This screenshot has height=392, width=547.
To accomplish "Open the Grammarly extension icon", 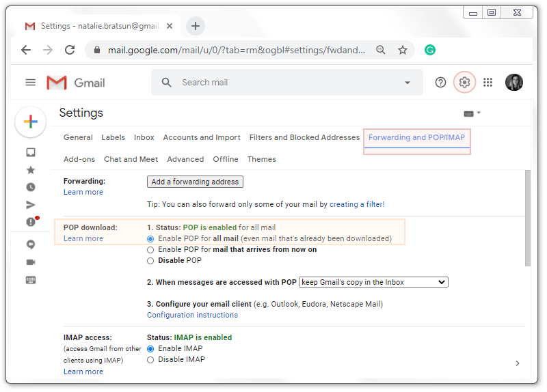I will 430,50.
